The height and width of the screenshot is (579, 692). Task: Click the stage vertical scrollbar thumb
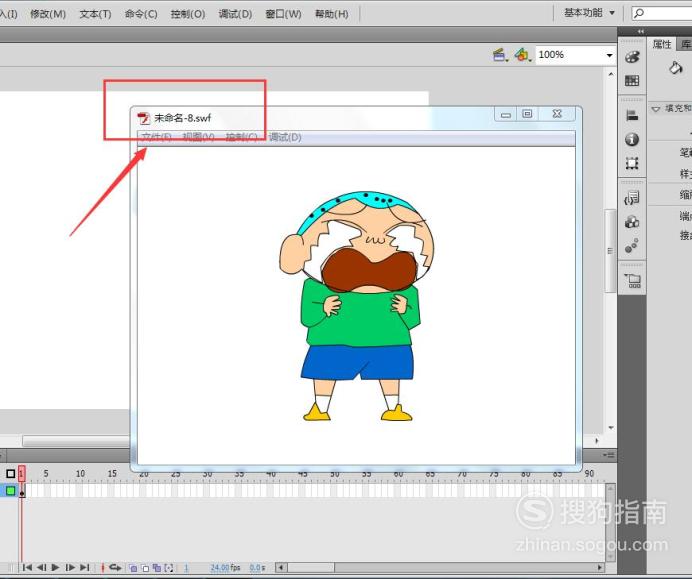[x=610, y=250]
